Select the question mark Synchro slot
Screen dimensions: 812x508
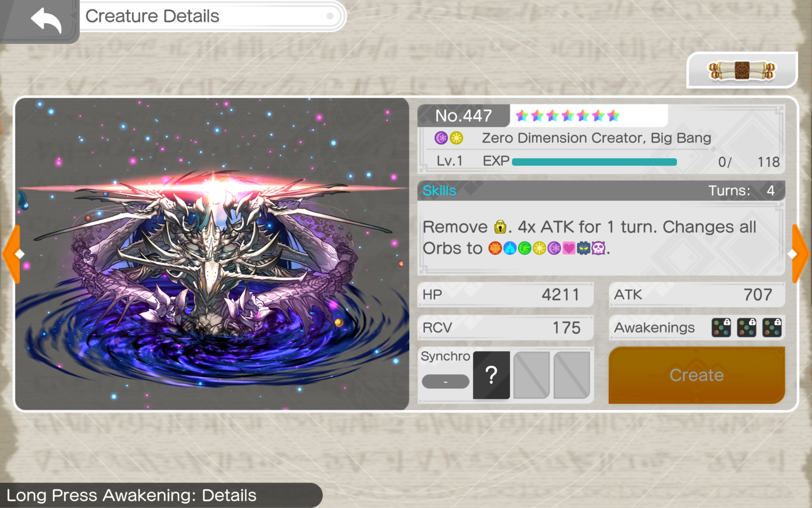[491, 375]
